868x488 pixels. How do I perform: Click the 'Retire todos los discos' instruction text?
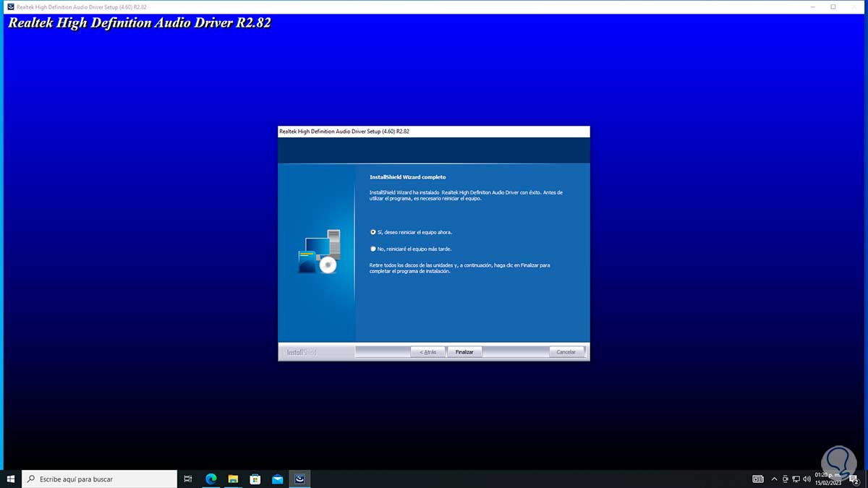459,268
